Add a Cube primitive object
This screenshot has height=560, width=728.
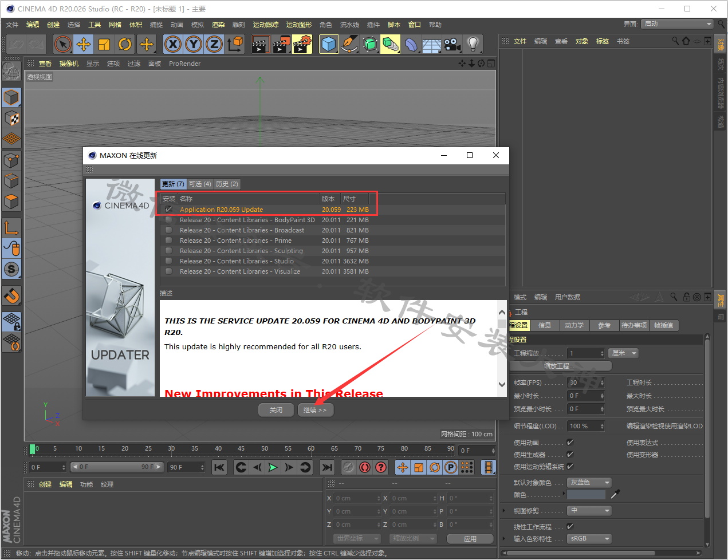[x=329, y=44]
